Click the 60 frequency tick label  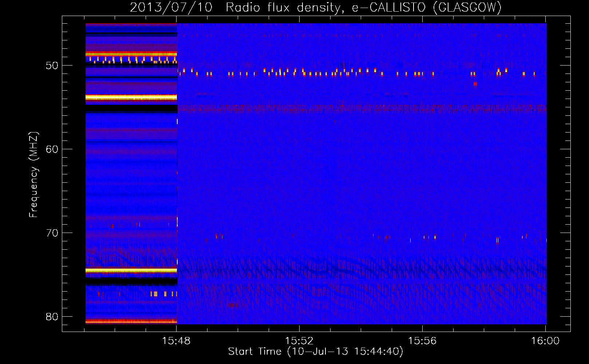[x=52, y=149]
